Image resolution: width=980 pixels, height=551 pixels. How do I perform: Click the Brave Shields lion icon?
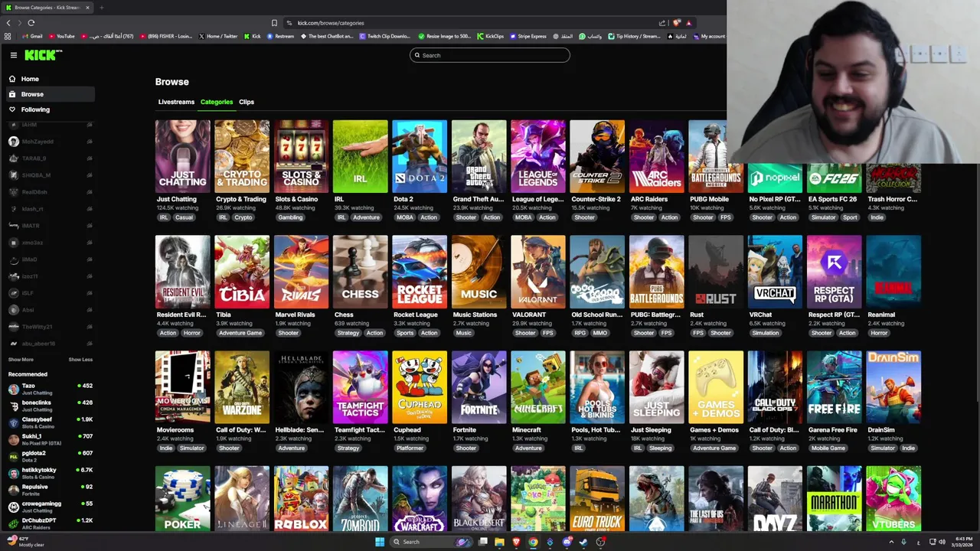676,23
